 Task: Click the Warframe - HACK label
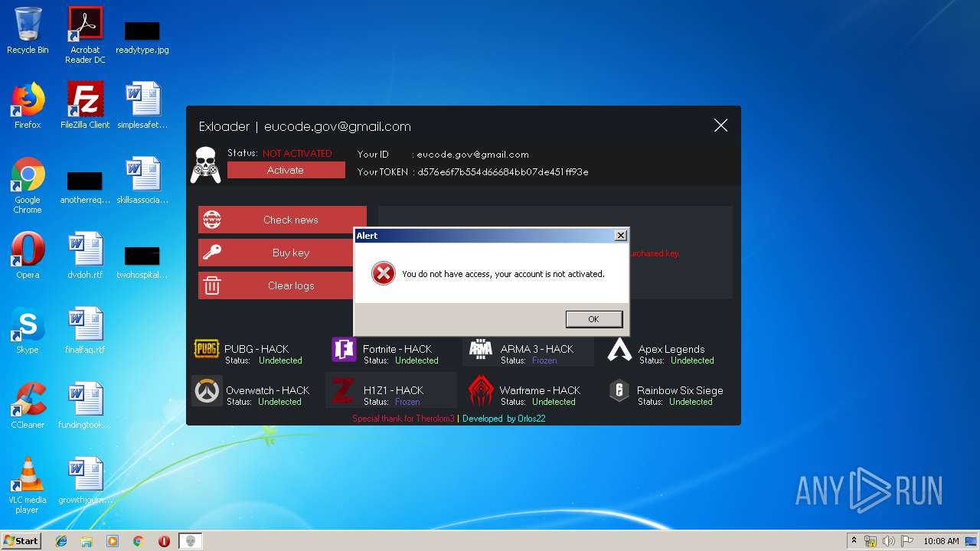(540, 390)
